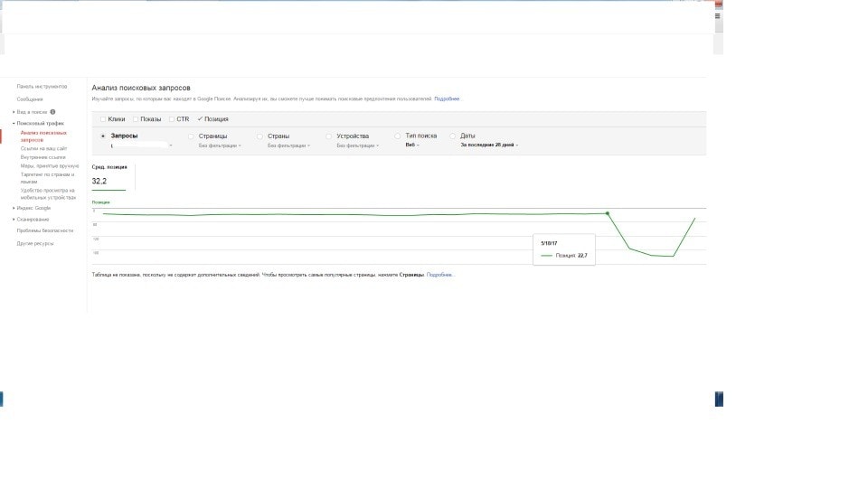
Task: Select the Страны radio button
Action: (259, 136)
